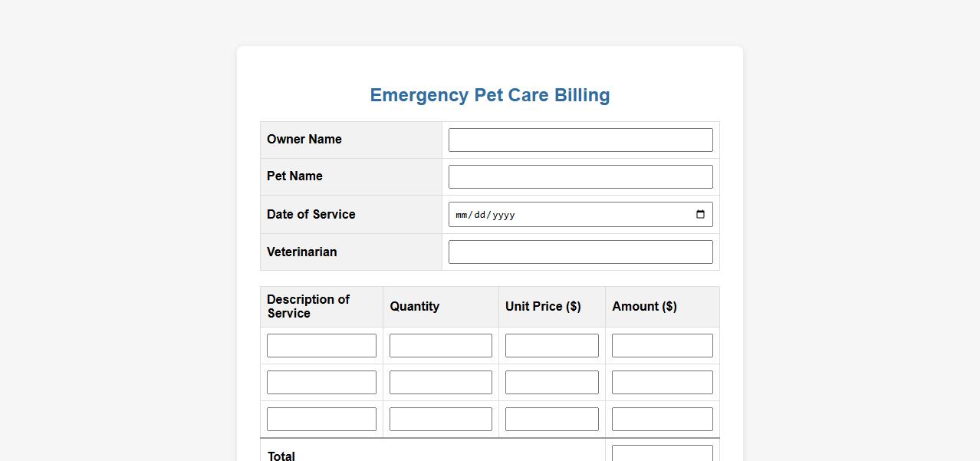This screenshot has height=461, width=980.
Task: Select the Veterinarian input field
Action: pyautogui.click(x=580, y=252)
